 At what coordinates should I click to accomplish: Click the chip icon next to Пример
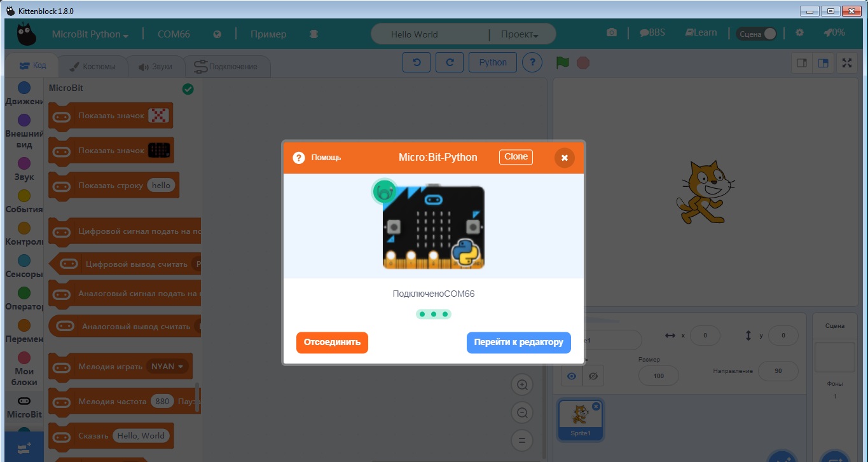point(313,34)
